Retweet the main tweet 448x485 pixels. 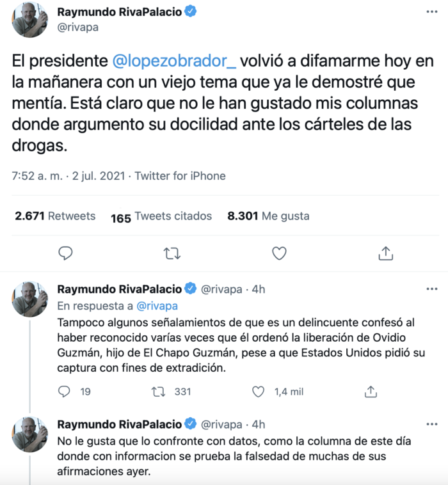point(172,253)
